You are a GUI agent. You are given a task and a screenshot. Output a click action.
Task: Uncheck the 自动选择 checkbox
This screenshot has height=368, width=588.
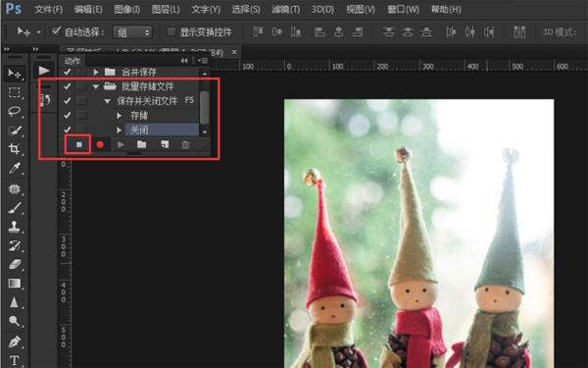point(56,31)
